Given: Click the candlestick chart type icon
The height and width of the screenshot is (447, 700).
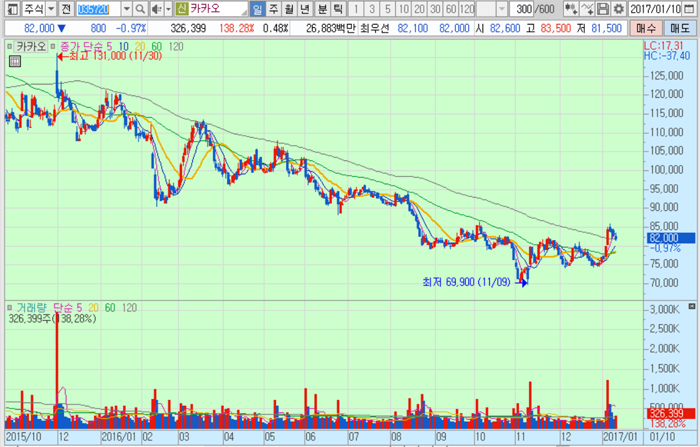Looking at the screenshot, I should [x=569, y=9].
